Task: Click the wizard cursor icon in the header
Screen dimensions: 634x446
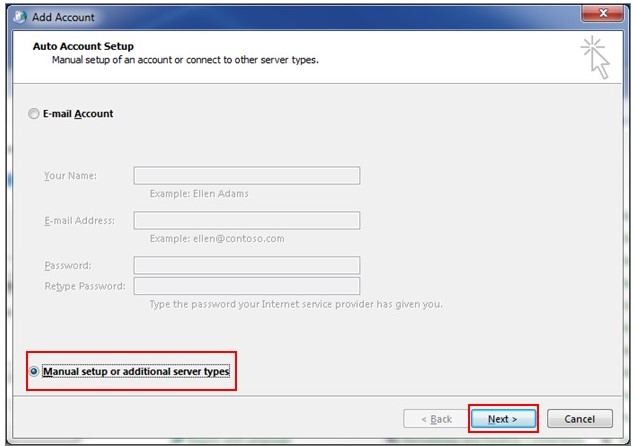Action: tap(595, 57)
